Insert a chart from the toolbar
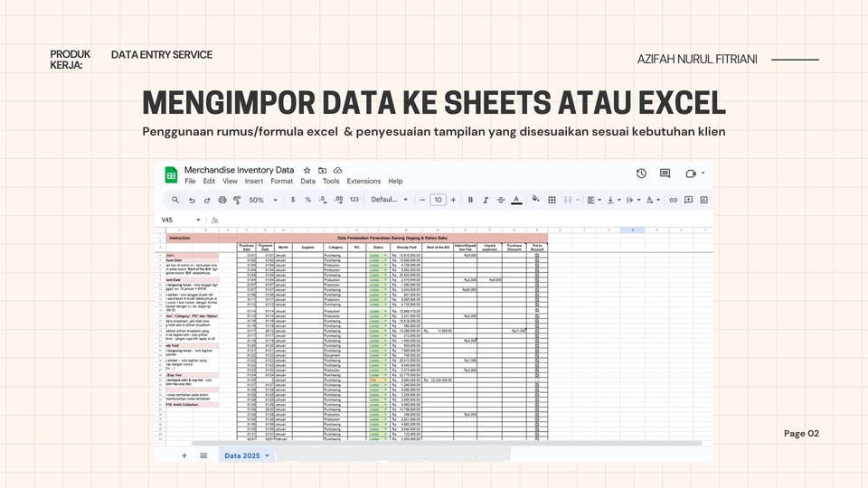Viewport: 868px width, 488px height. click(704, 200)
